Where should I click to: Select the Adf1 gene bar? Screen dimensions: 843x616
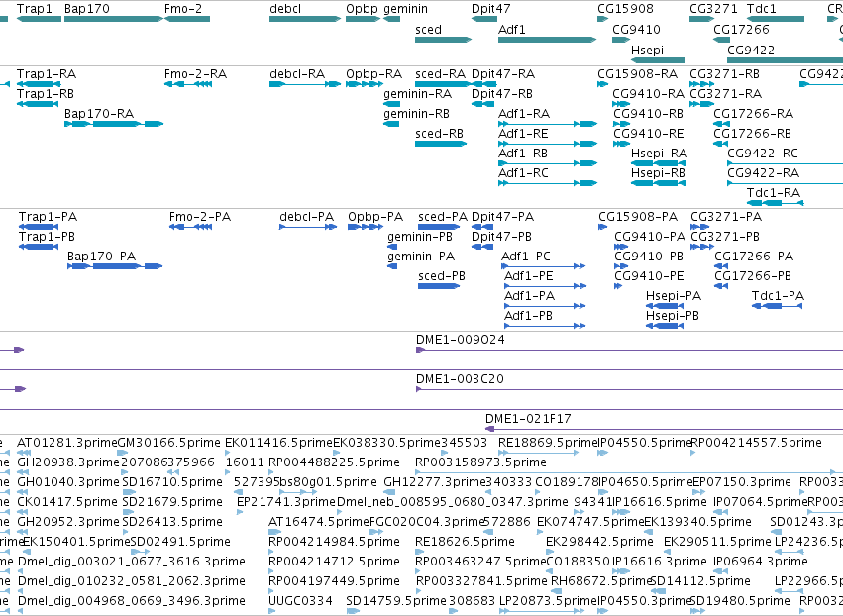click(547, 40)
